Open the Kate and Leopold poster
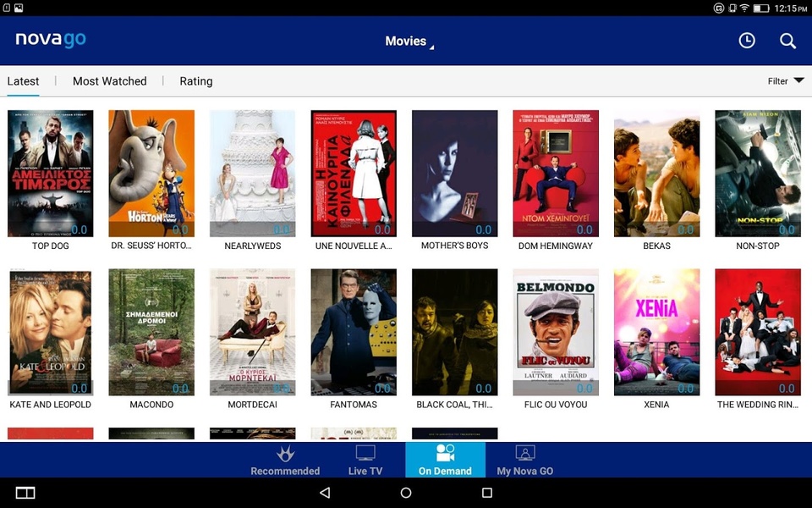The height and width of the screenshot is (508, 812). point(50,332)
